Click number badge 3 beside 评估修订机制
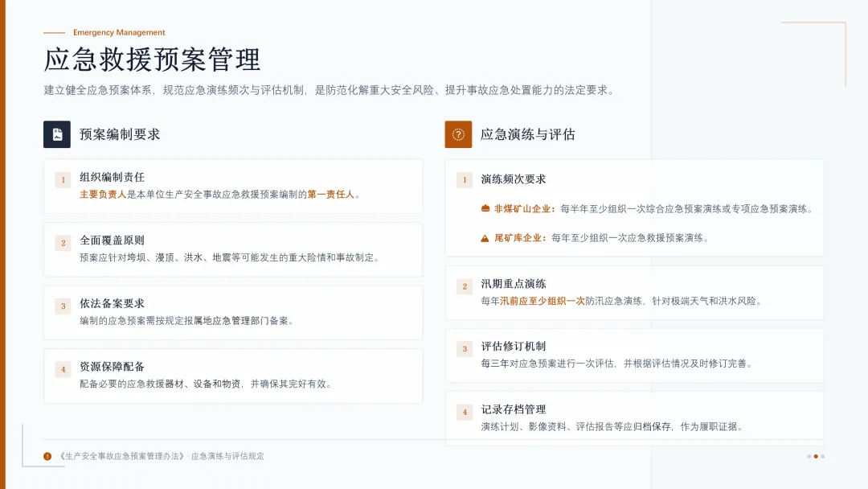This screenshot has height=489, width=868. 465,349
